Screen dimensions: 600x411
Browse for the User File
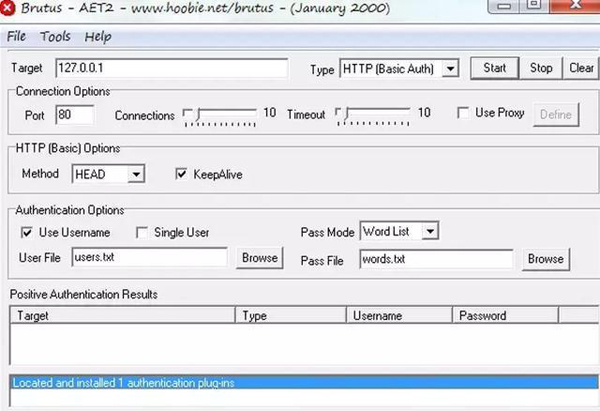coord(260,258)
